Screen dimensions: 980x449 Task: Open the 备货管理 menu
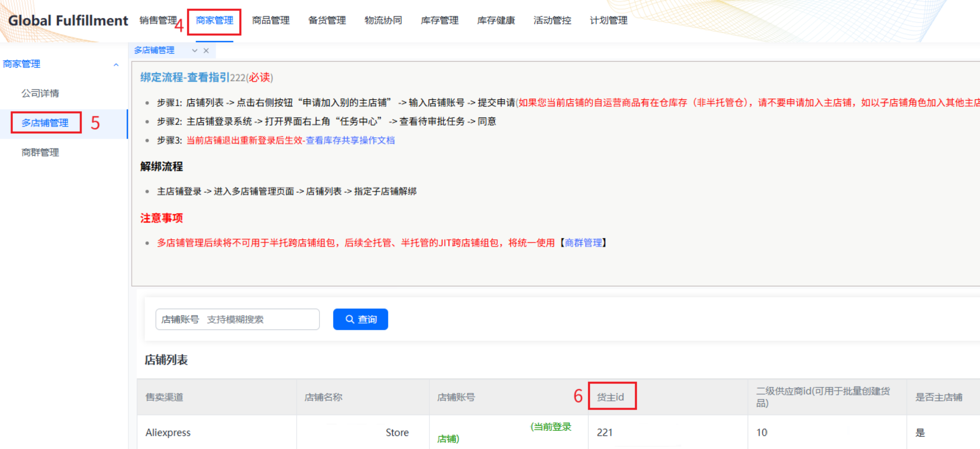tap(327, 21)
